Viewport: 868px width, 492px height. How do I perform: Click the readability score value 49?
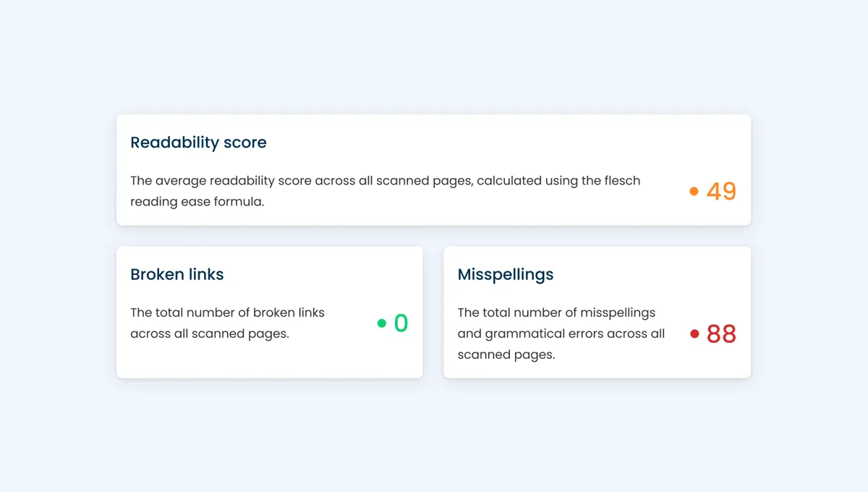[x=722, y=191]
